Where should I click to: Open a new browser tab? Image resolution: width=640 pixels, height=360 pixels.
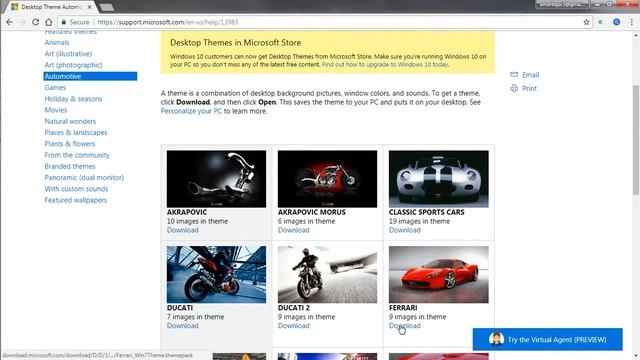tap(107, 7)
